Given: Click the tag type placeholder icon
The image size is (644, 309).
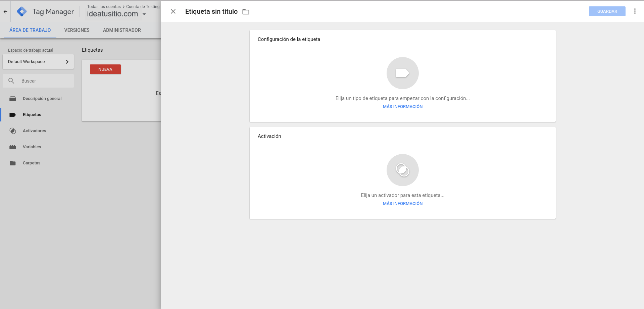Looking at the screenshot, I should 402,73.
